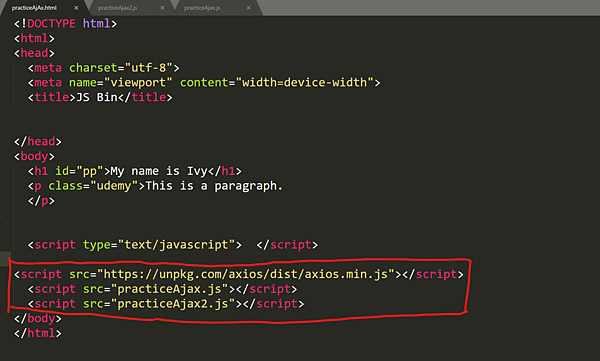The image size is (600, 361).
Task: Click the text This is a paragraph.
Action: coord(214,186)
